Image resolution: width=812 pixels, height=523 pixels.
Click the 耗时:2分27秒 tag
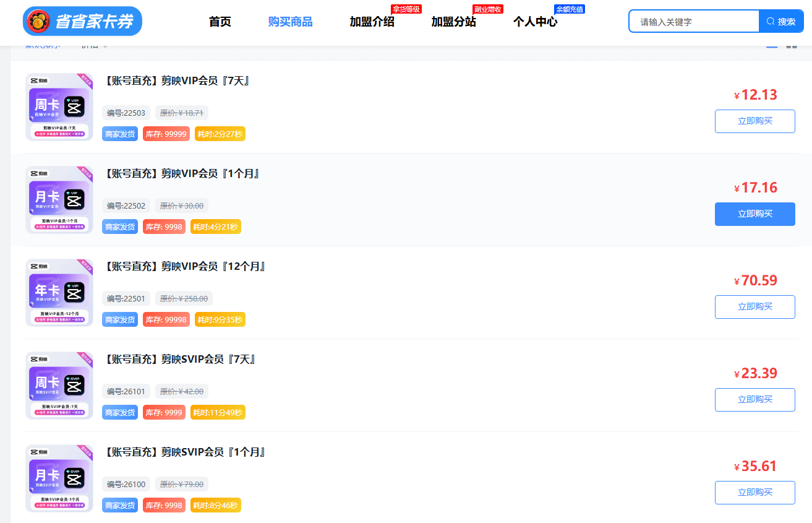[x=220, y=134]
